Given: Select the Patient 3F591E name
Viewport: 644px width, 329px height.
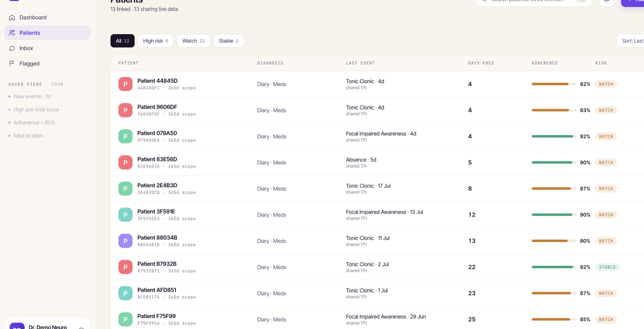Looking at the screenshot, I should (x=156, y=212).
